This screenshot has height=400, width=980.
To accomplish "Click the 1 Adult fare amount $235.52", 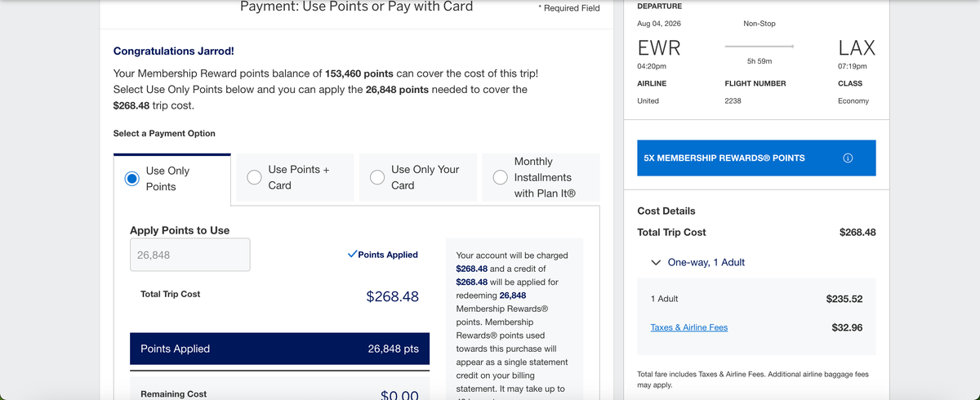I will 844,299.
